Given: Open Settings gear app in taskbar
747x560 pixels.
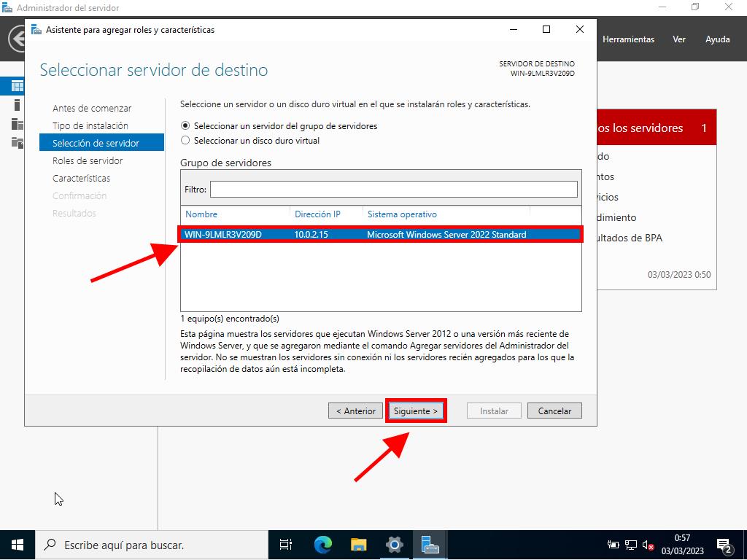Looking at the screenshot, I should click(x=394, y=545).
